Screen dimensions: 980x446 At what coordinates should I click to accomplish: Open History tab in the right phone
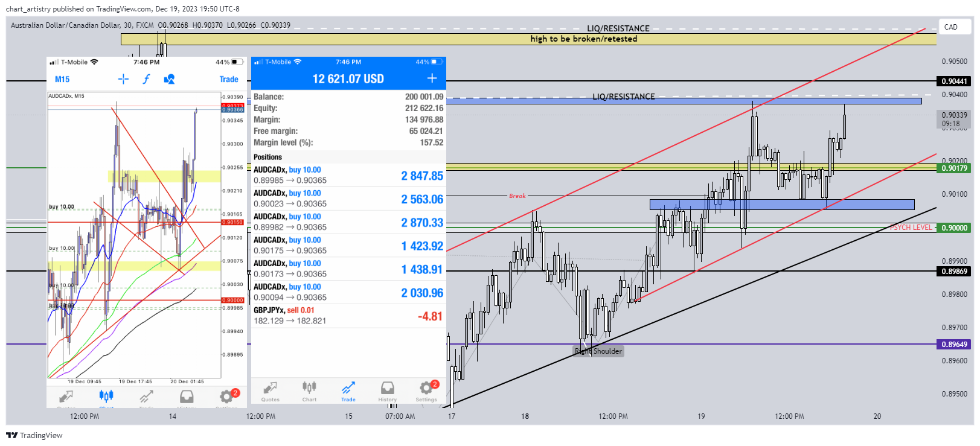[x=388, y=391]
